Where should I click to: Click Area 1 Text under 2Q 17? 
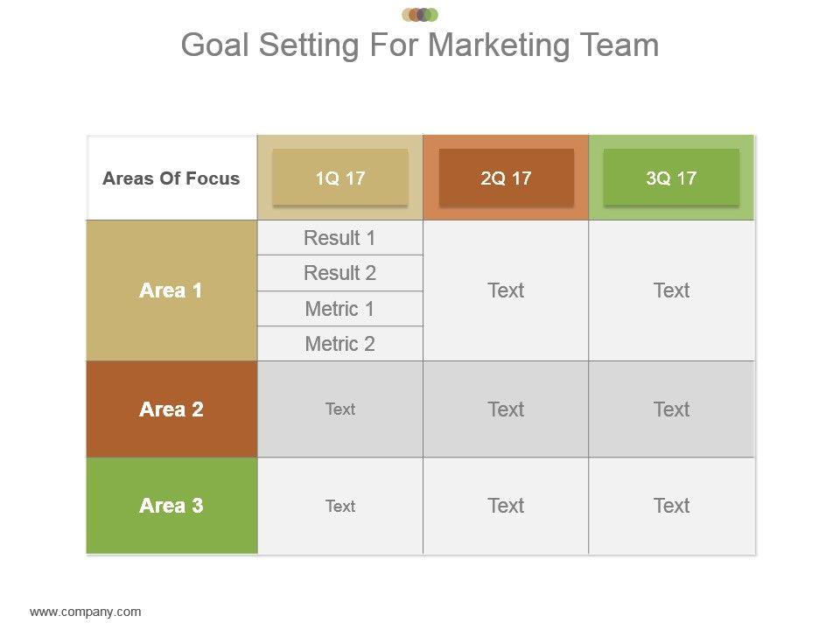506,290
